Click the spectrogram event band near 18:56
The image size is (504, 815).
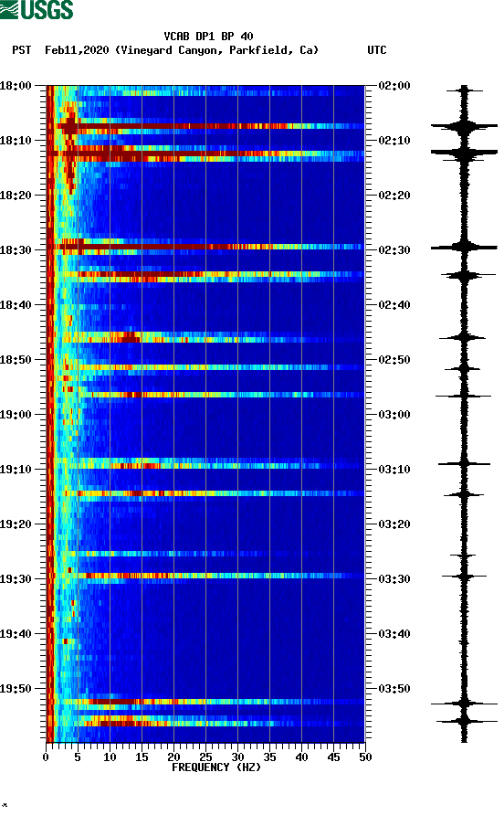tap(205, 395)
